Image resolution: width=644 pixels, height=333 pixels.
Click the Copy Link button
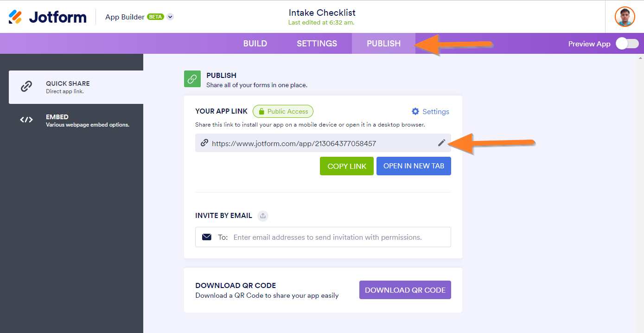[x=347, y=166]
